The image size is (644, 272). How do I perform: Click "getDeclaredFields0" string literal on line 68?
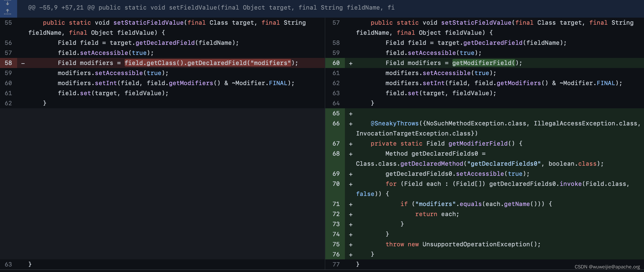(x=504, y=164)
